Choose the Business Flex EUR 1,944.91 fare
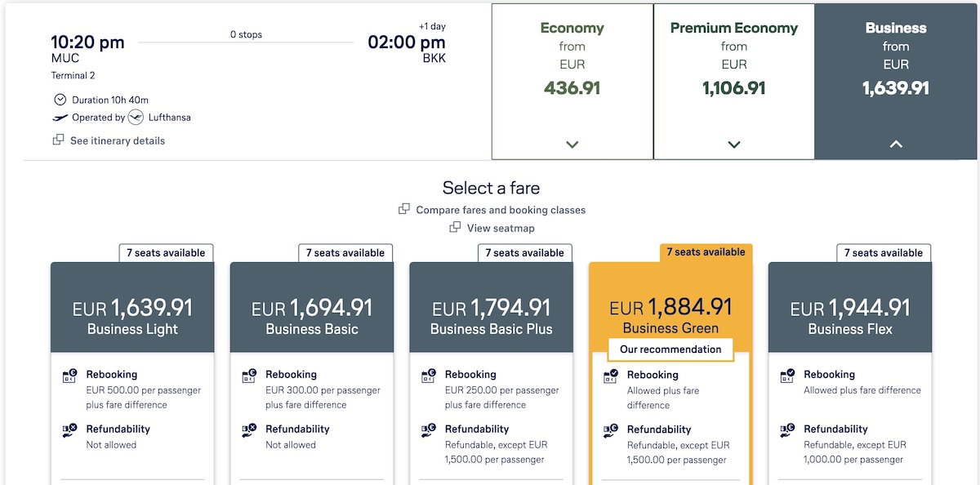Screen dimensions: 980x485 (850, 316)
